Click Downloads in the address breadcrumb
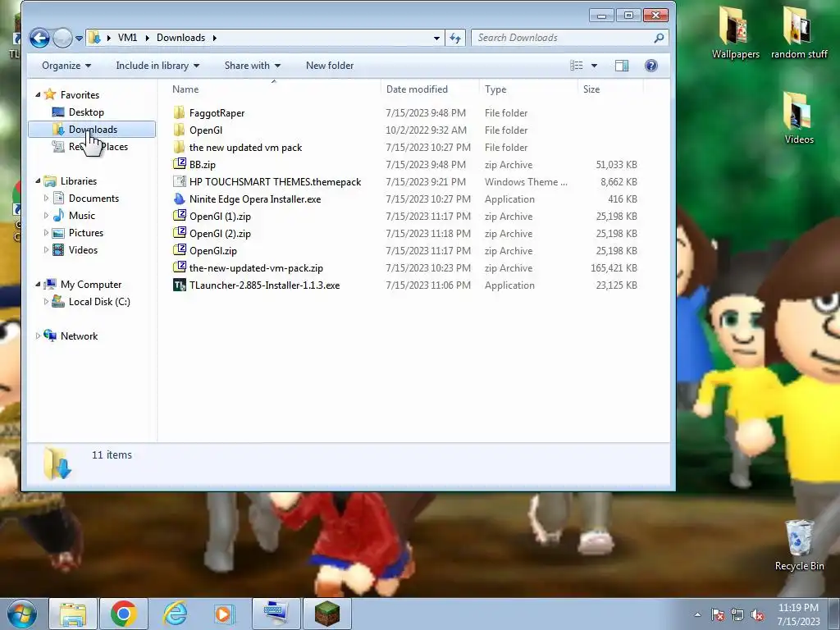The height and width of the screenshot is (630, 840). 180,38
